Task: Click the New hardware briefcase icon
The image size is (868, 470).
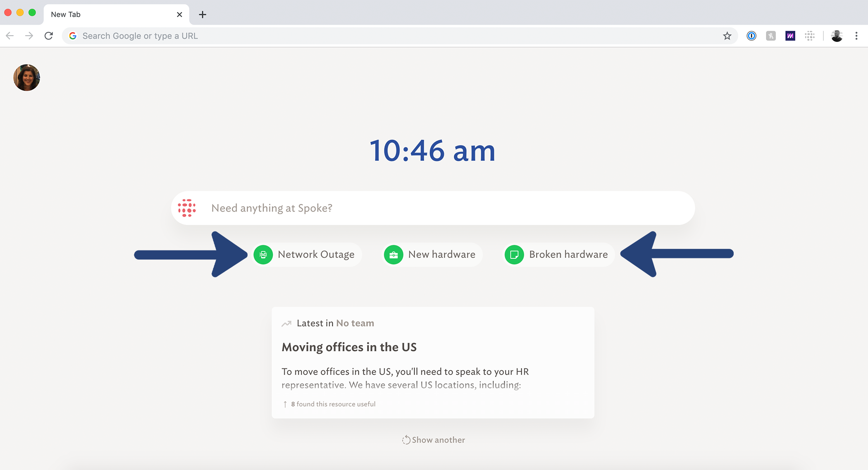Action: [x=393, y=255]
